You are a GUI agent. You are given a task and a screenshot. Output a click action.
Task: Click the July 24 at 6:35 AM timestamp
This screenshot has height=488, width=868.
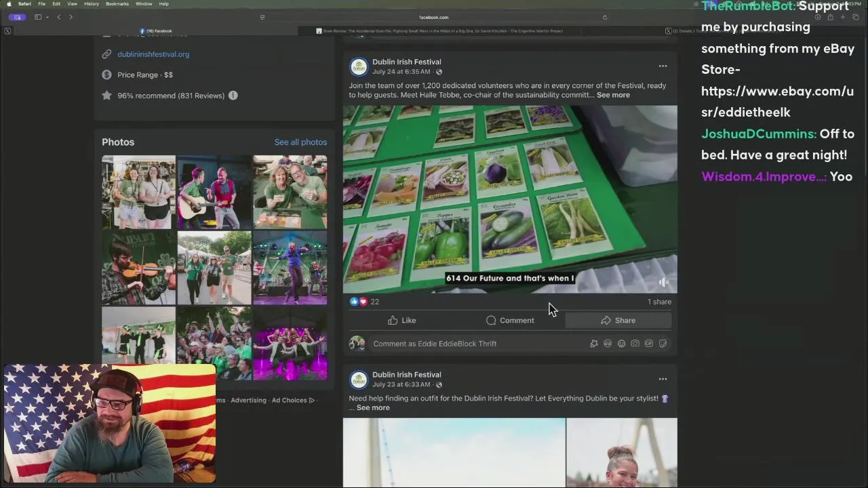(x=401, y=72)
